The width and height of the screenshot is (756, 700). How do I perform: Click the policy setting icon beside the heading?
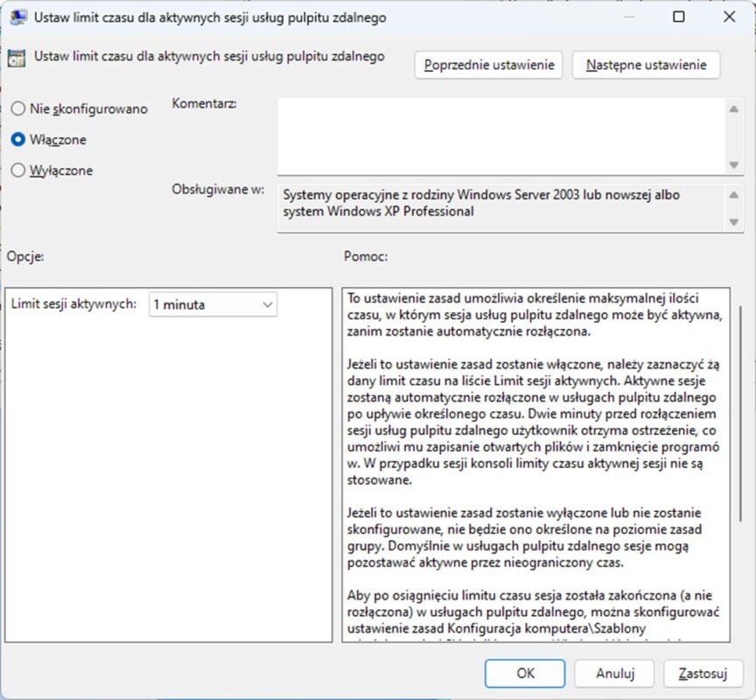pyautogui.click(x=17, y=58)
